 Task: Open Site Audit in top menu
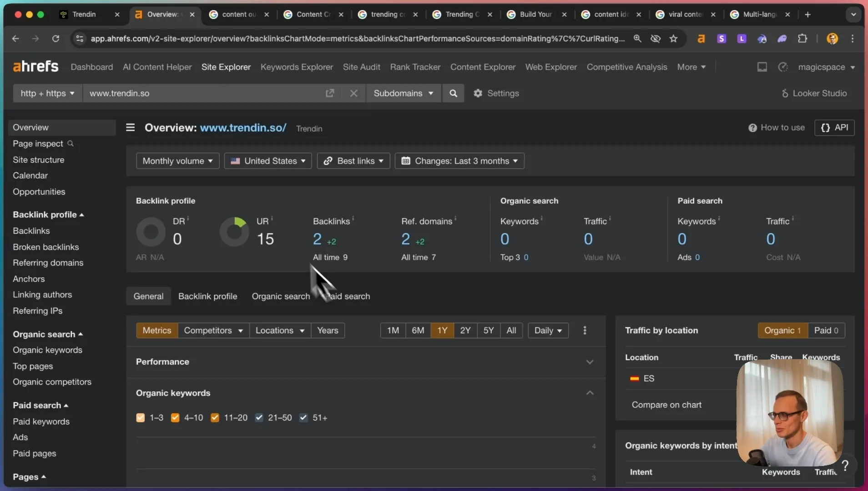click(x=361, y=67)
